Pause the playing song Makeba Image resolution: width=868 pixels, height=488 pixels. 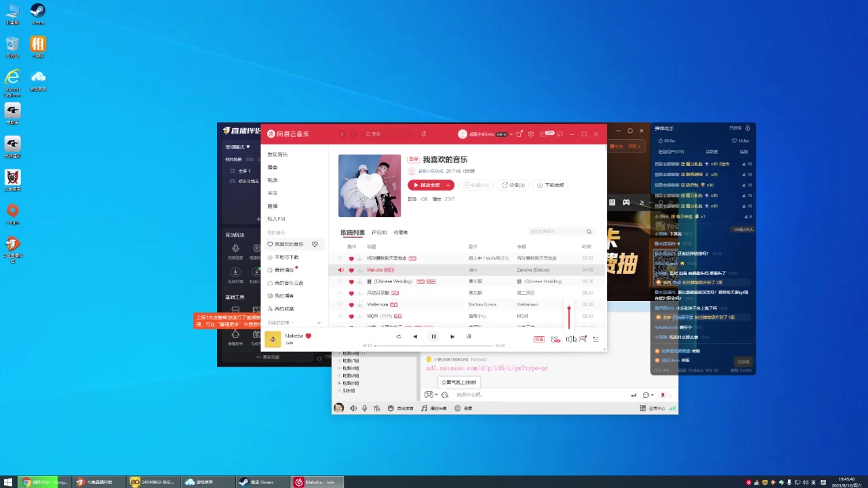coord(433,336)
